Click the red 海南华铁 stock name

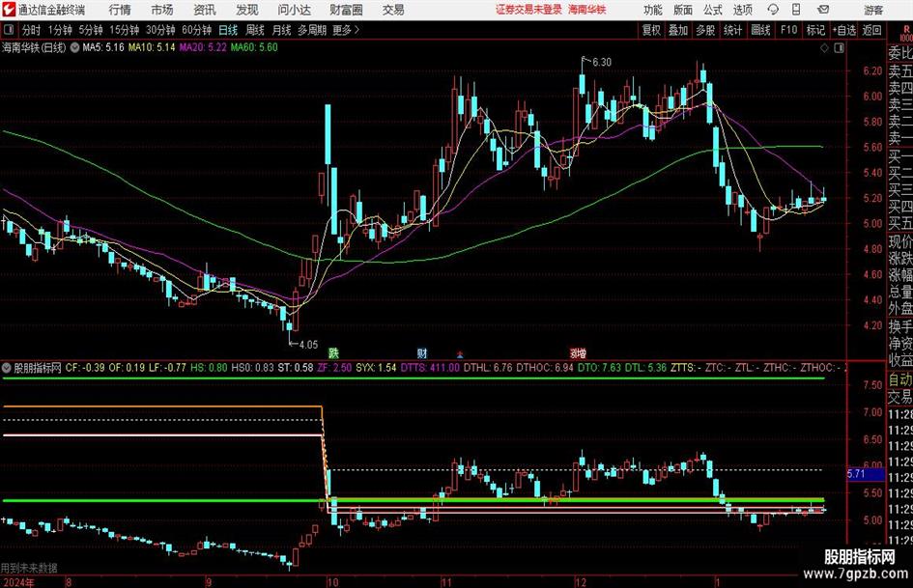[x=587, y=10]
